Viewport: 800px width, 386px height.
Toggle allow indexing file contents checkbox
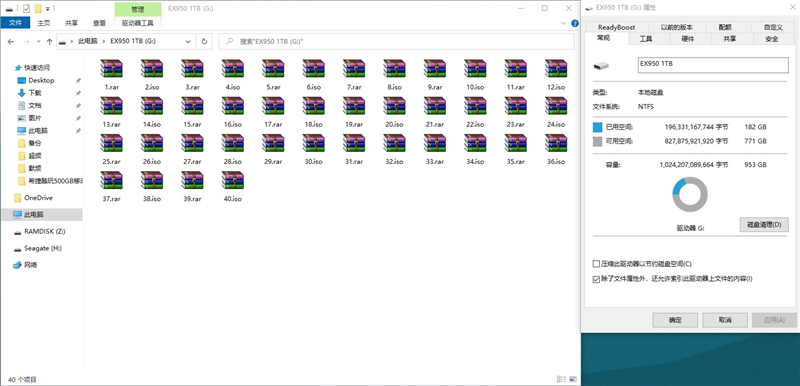pos(595,279)
